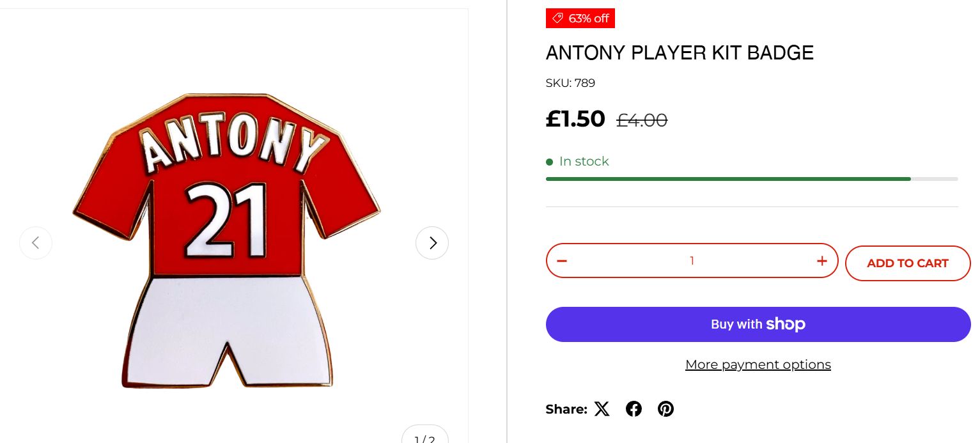Image resolution: width=980 pixels, height=443 pixels.
Task: Click the price tag icon in discount badge
Action: pyautogui.click(x=557, y=19)
